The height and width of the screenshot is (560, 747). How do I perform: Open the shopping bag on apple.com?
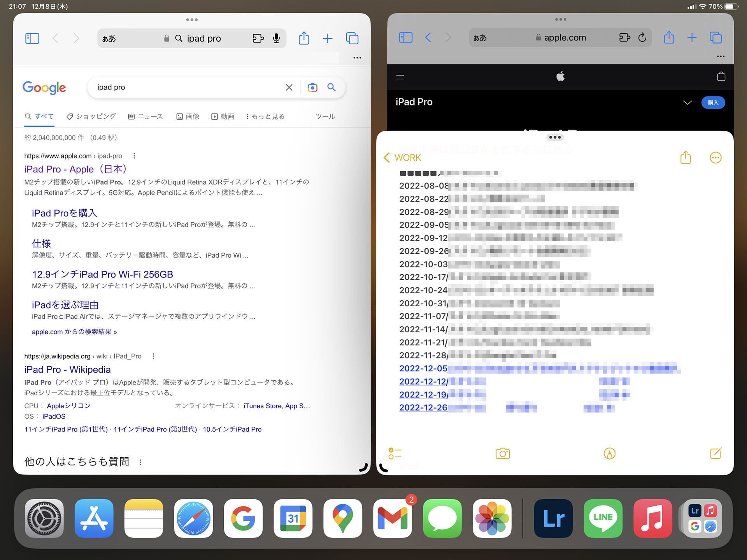[721, 77]
